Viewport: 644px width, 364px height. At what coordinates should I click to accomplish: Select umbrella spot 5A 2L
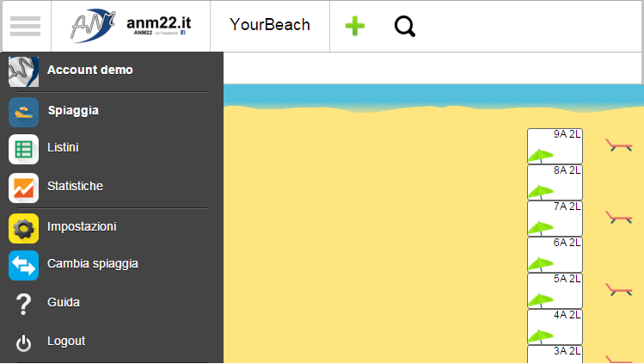tap(555, 291)
